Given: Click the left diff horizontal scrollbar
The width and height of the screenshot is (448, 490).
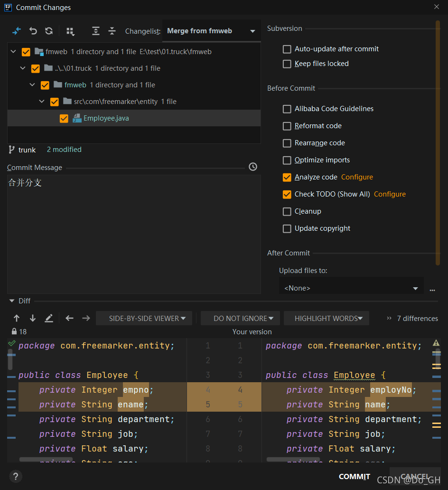Looking at the screenshot, I should pos(46,460).
